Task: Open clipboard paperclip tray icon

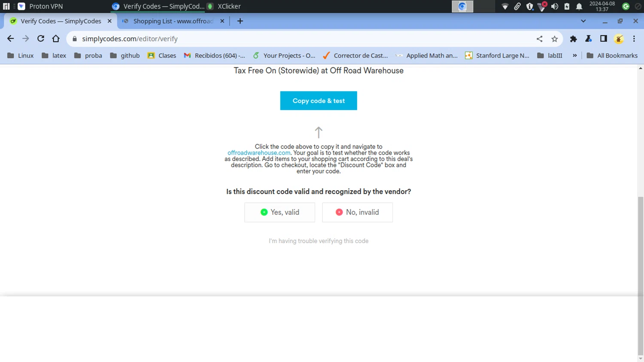Action: tap(517, 6)
